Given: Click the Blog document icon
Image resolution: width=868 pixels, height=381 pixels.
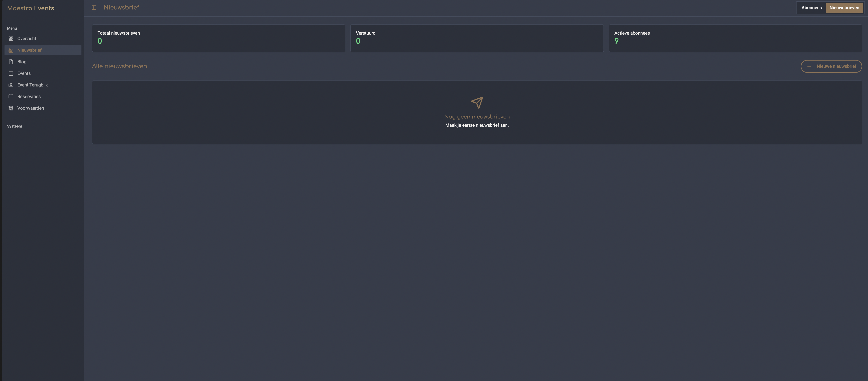Looking at the screenshot, I should coord(11,62).
